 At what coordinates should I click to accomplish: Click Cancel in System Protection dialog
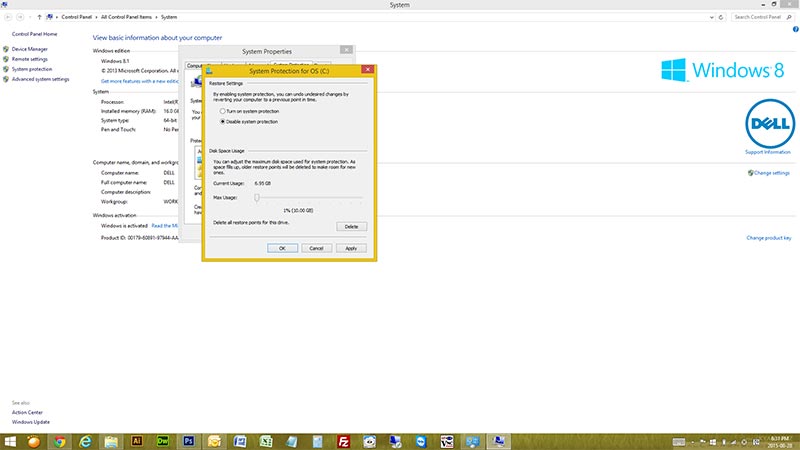pyautogui.click(x=316, y=248)
